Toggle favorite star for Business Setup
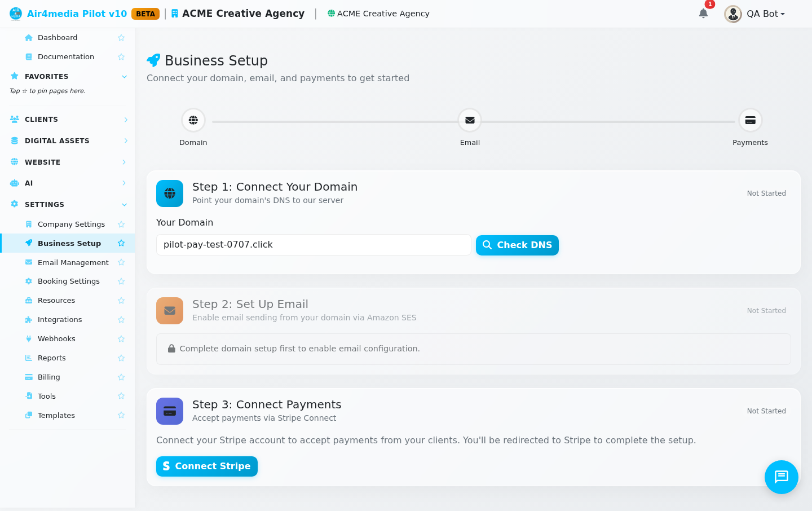Screen dimensions: 812x511 (x=121, y=243)
